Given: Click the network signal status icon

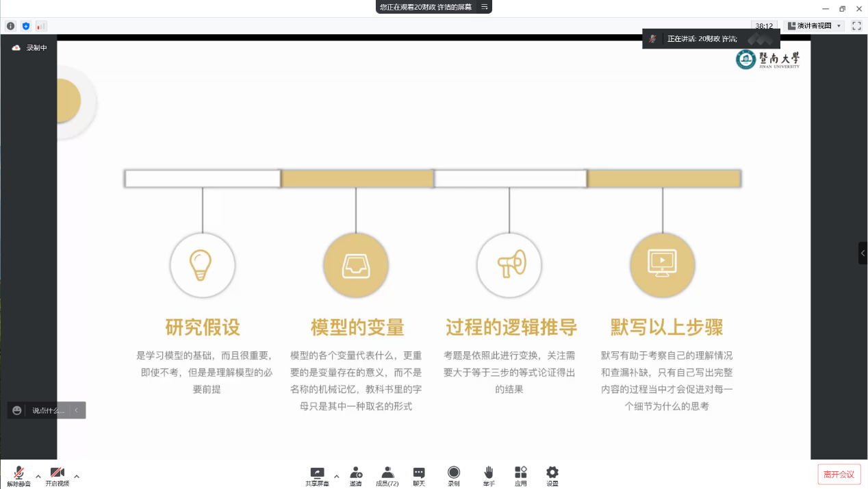Looking at the screenshot, I should point(41,26).
